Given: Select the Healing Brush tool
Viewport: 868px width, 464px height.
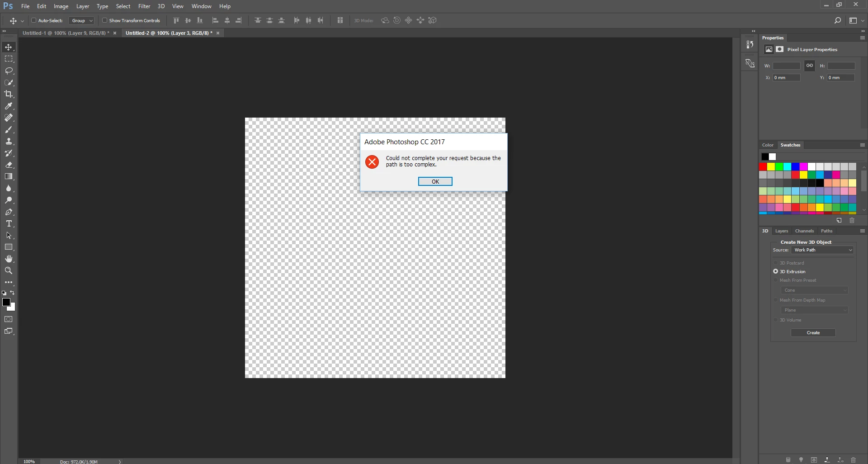Looking at the screenshot, I should coord(9,118).
